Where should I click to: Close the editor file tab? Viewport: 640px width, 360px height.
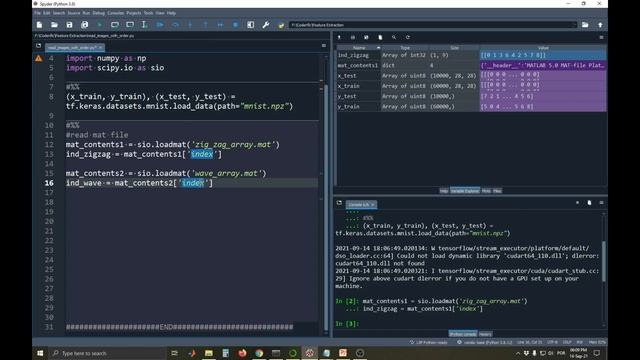[x=100, y=48]
